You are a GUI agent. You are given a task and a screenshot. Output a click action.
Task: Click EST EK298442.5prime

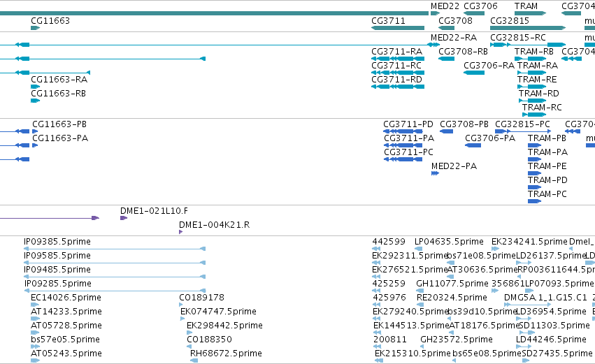pyautogui.click(x=224, y=326)
